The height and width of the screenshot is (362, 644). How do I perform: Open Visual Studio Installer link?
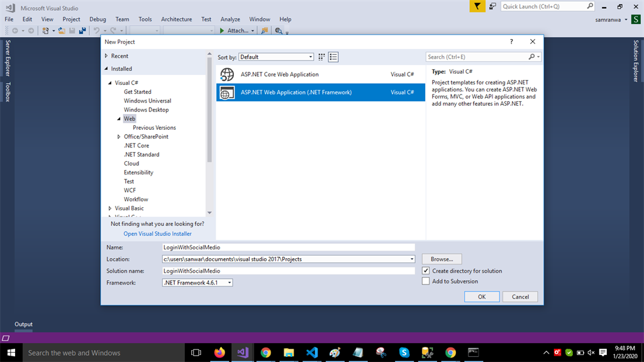tap(157, 234)
